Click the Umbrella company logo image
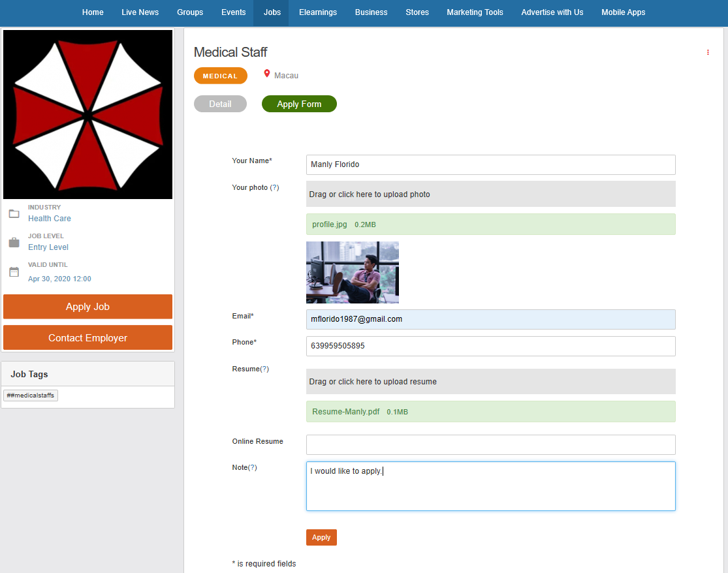Viewport: 728px width, 573px height. click(x=87, y=115)
